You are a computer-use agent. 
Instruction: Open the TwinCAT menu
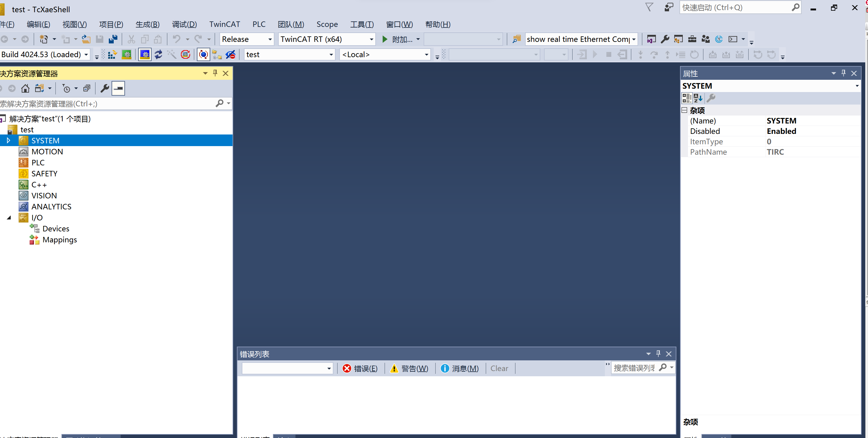click(x=224, y=24)
